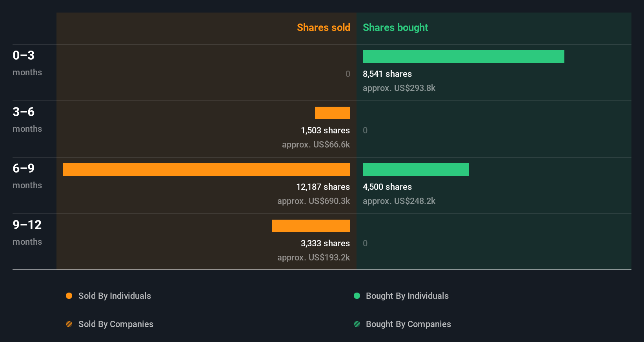
Task: Click the orange 3–6 months sold bar
Action: 333,113
